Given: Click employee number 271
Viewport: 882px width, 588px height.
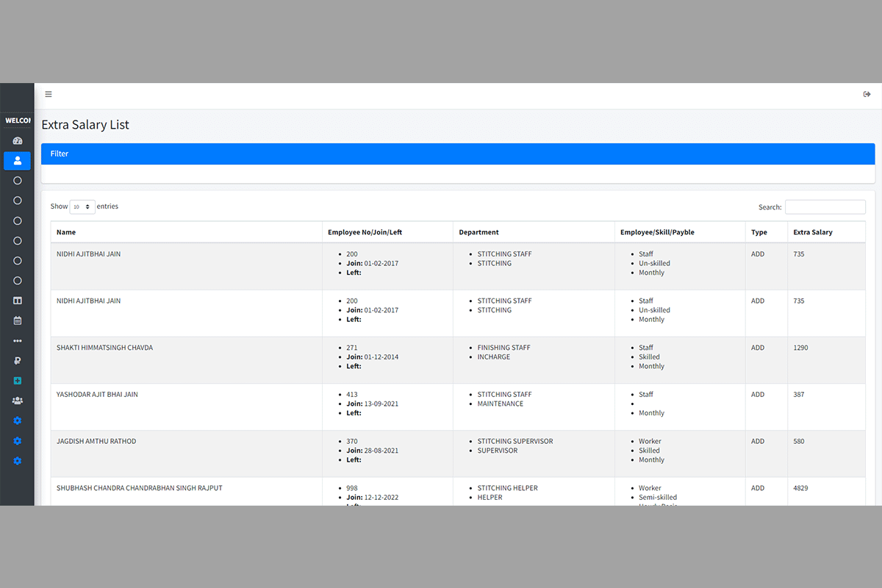Looking at the screenshot, I should 352,348.
